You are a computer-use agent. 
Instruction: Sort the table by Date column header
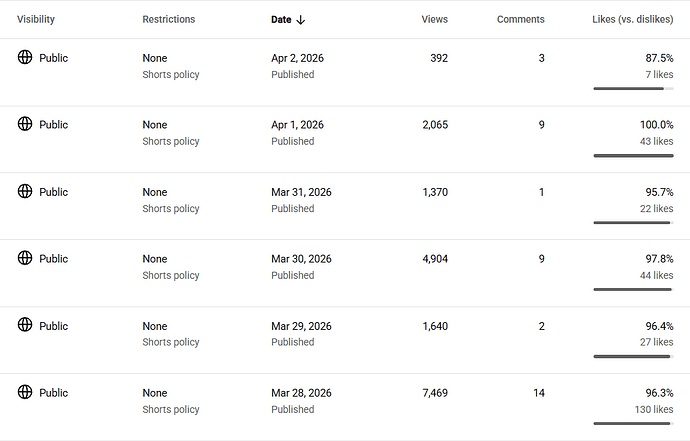(282, 20)
